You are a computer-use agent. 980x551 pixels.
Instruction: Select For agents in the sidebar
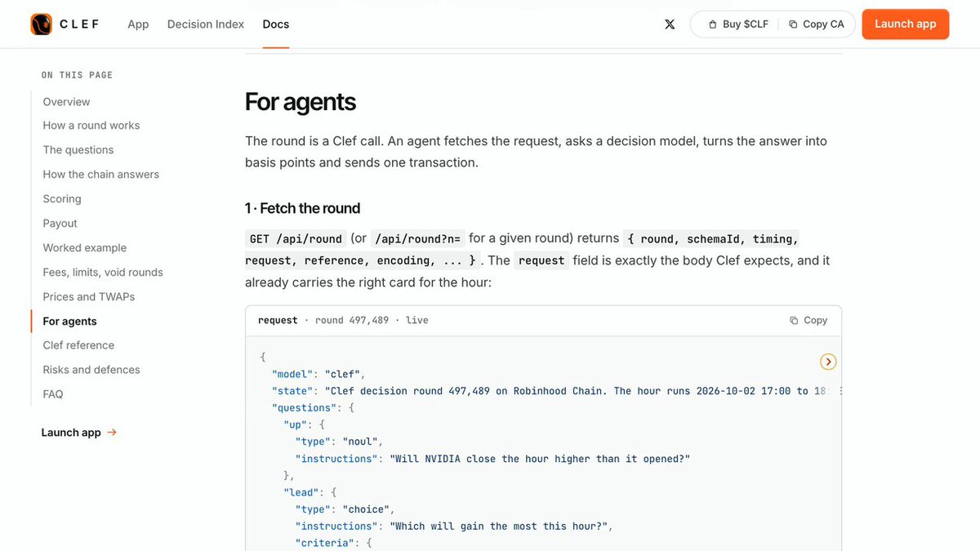pos(70,322)
